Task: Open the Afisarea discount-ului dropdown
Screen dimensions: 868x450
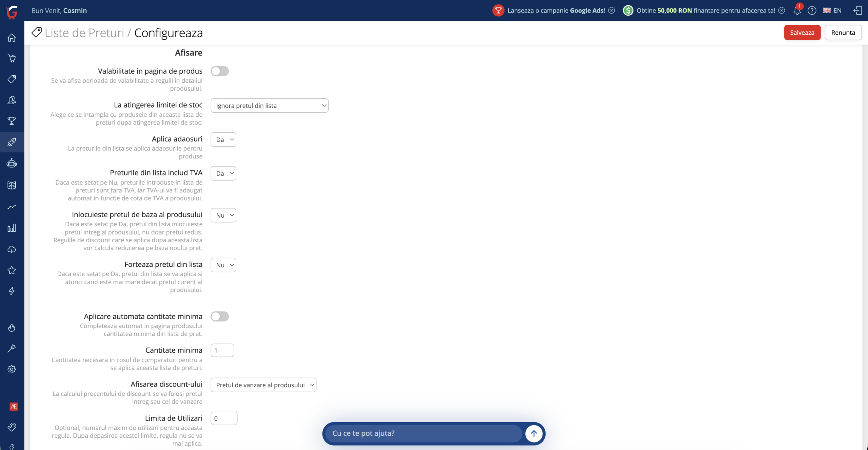Action: tap(263, 385)
